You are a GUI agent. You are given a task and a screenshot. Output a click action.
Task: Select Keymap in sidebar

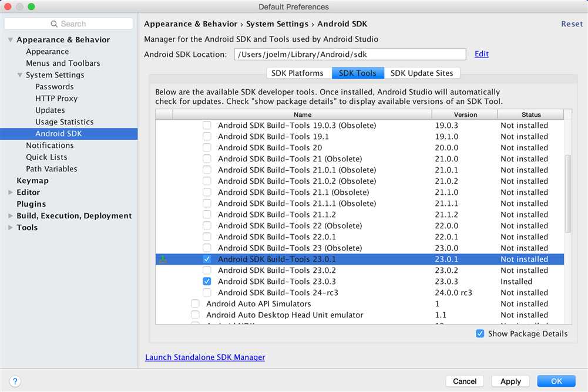[x=33, y=181]
